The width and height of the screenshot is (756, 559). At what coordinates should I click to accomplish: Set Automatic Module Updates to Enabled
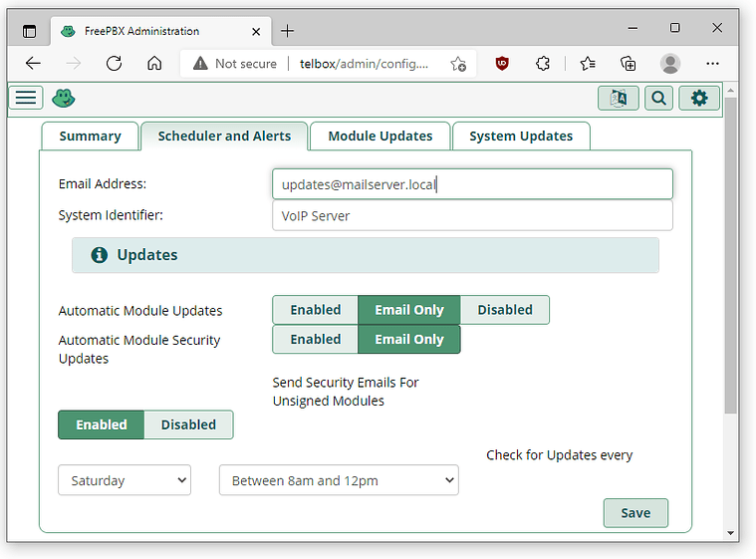(315, 310)
